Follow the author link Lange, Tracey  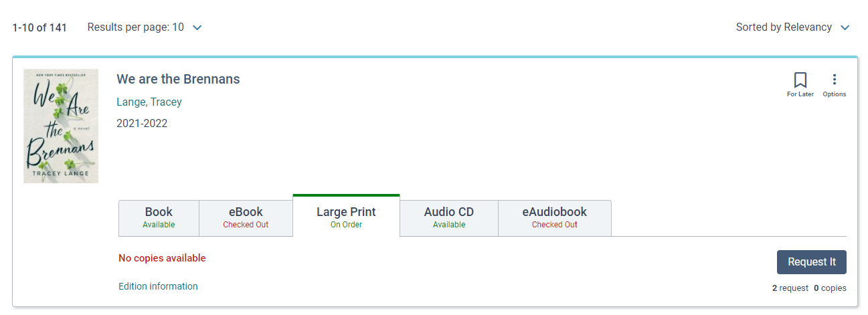149,102
